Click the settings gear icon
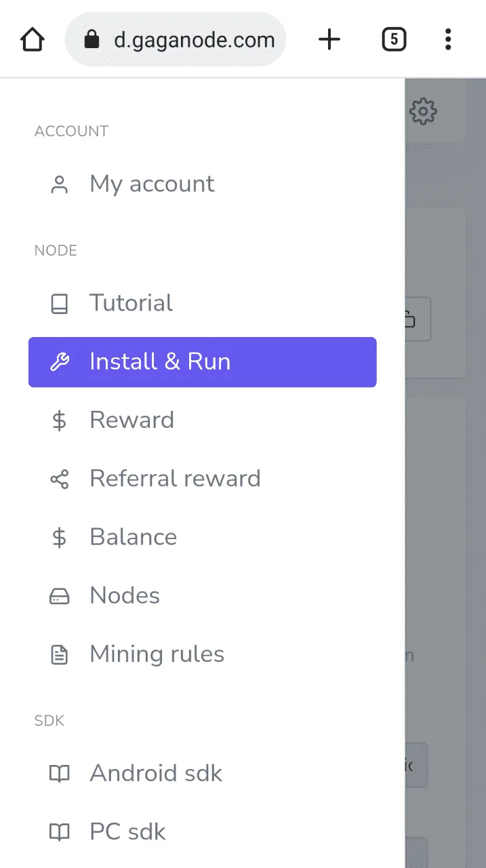 click(424, 111)
